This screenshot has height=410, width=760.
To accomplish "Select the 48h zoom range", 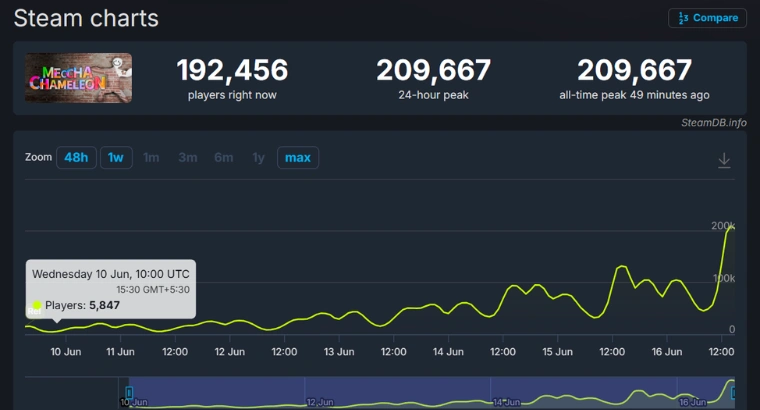I will point(76,158).
